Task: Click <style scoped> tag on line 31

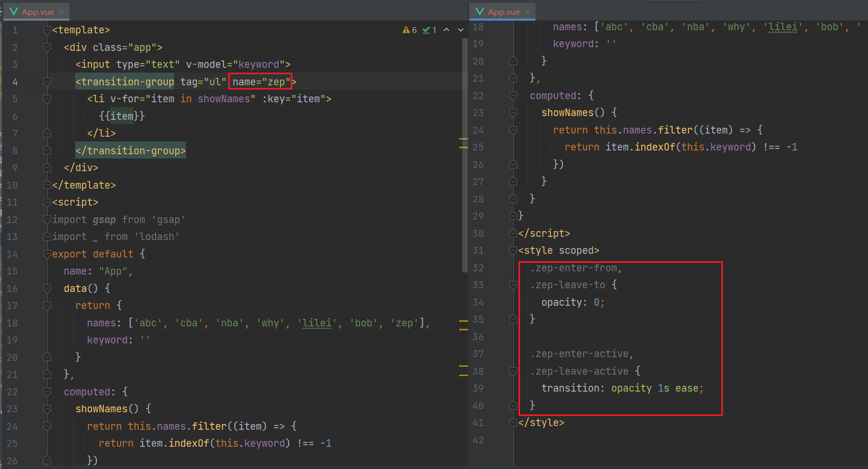Action: point(559,251)
